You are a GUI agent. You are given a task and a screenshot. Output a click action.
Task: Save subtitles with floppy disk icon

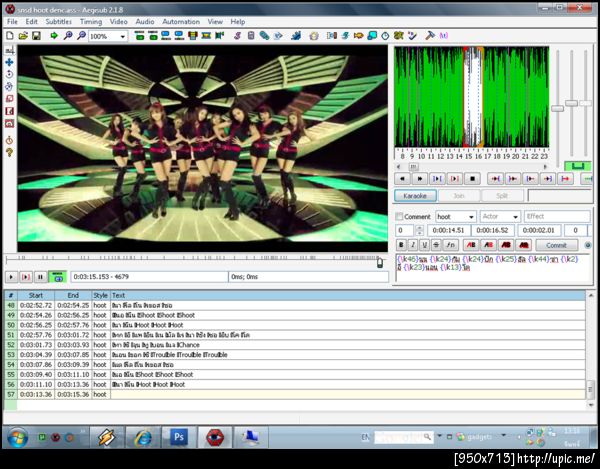point(36,36)
